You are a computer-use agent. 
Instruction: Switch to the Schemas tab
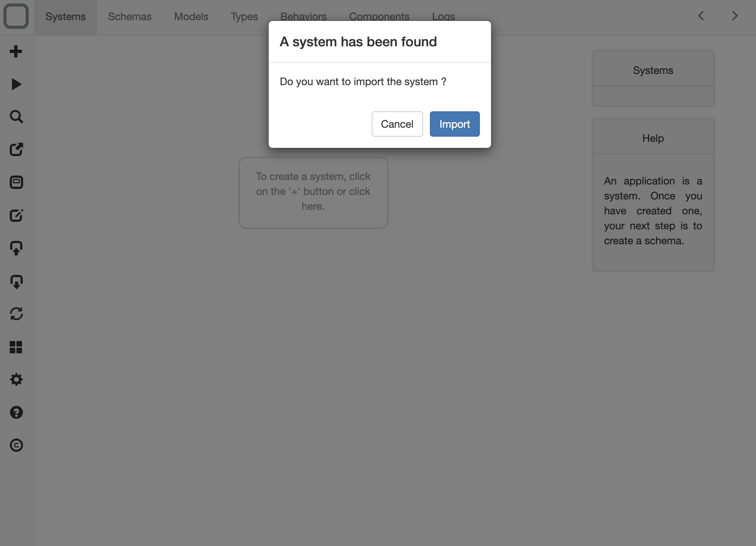pyautogui.click(x=130, y=17)
